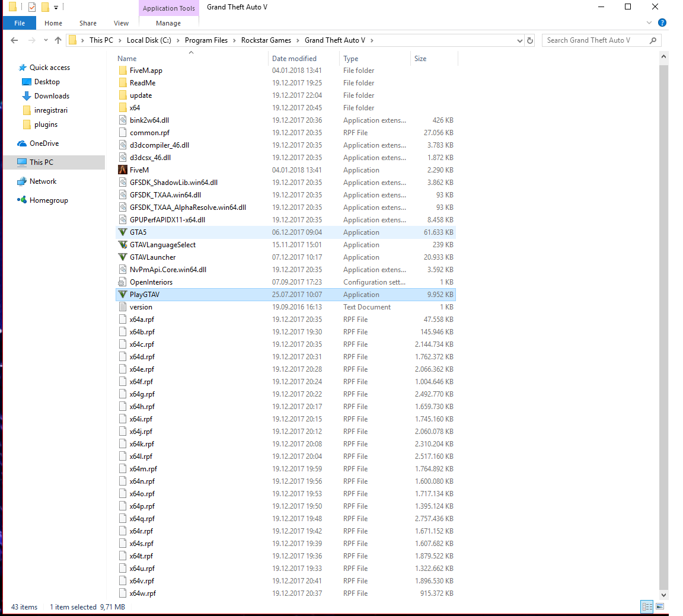683x616 pixels.
Task: Click the OpenInteriors config file icon
Action: 122,282
